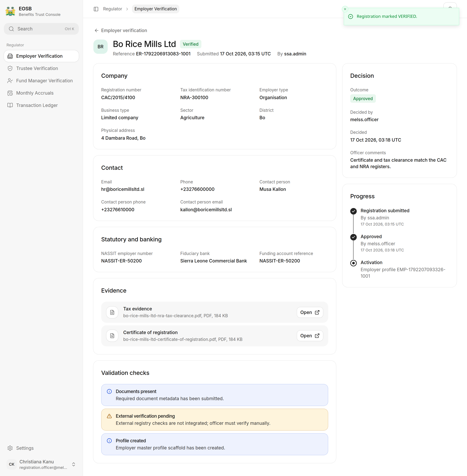The image size is (467, 476).
Task: Click the warning icon on External verification pending
Action: [x=109, y=416]
